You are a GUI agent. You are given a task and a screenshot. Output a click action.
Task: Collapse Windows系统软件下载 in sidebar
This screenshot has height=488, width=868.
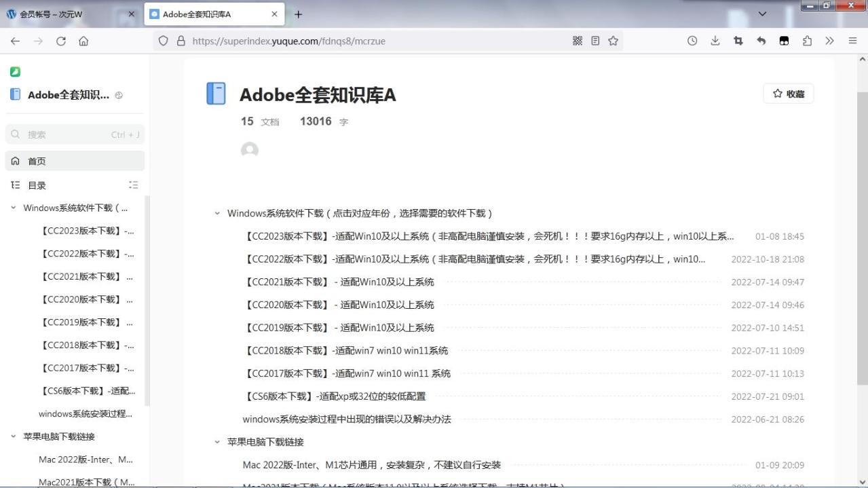click(13, 208)
